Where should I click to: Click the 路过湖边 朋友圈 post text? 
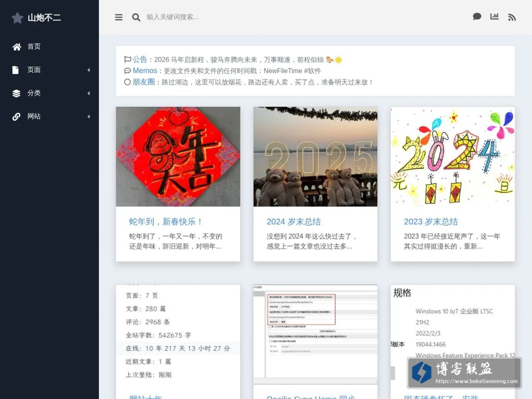click(267, 82)
